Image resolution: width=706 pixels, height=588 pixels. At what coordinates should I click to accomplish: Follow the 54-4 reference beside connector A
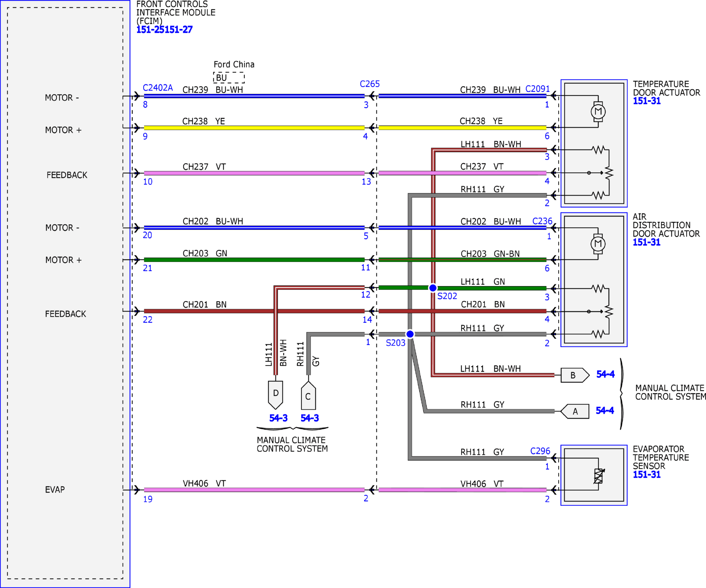tap(605, 410)
